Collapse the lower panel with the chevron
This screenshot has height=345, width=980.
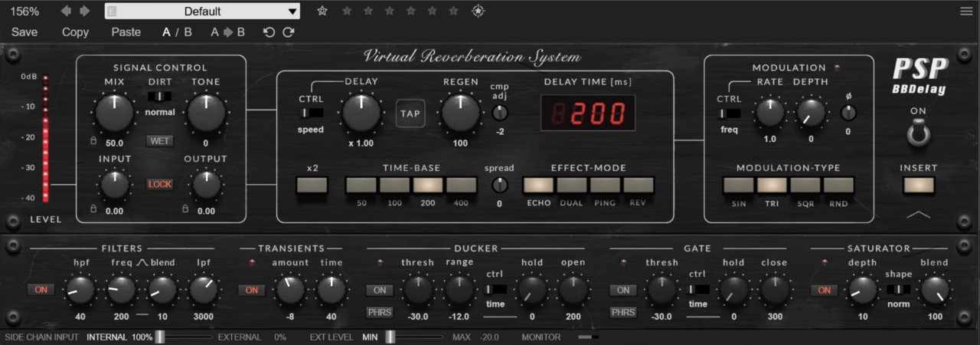pyautogui.click(x=918, y=215)
